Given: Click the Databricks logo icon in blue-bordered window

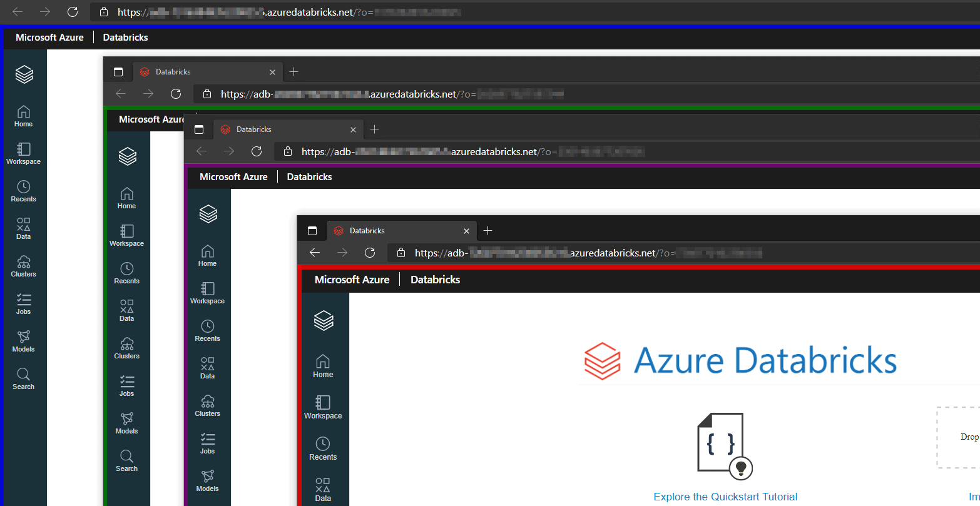Looking at the screenshot, I should click(x=24, y=74).
